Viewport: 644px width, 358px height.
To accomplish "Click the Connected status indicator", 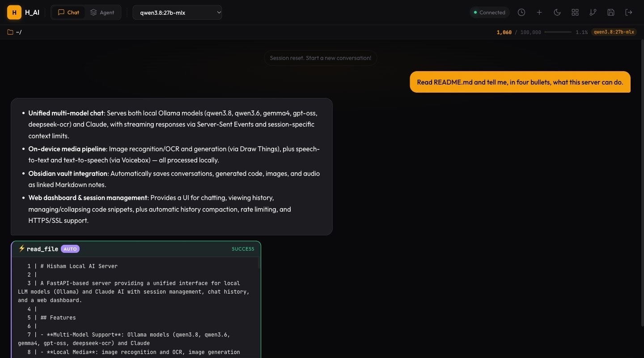I will [489, 13].
